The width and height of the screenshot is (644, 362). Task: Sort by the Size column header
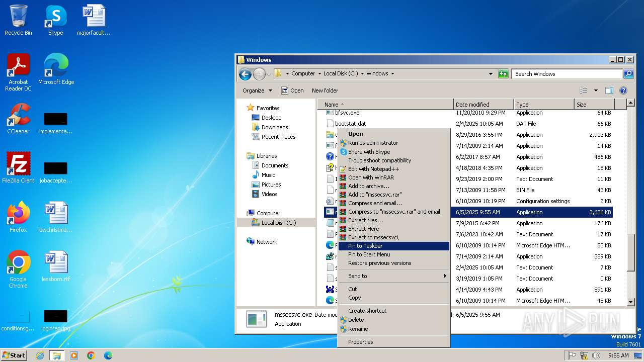595,105
